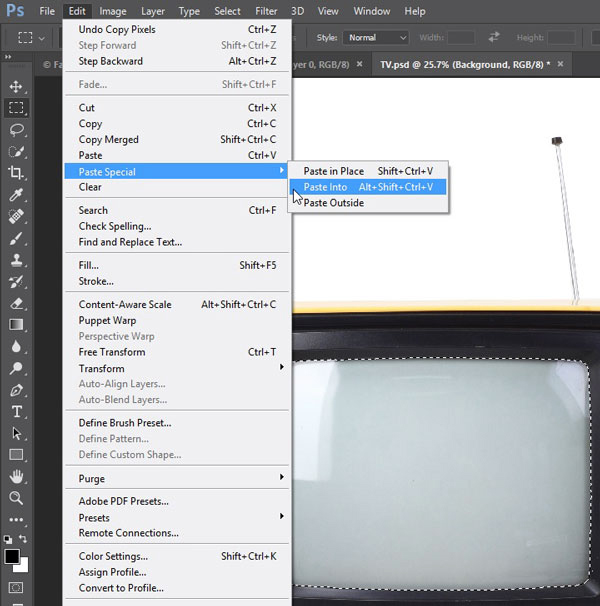Open the Filter menu
Image resolution: width=600 pixels, height=606 pixels.
(x=266, y=11)
